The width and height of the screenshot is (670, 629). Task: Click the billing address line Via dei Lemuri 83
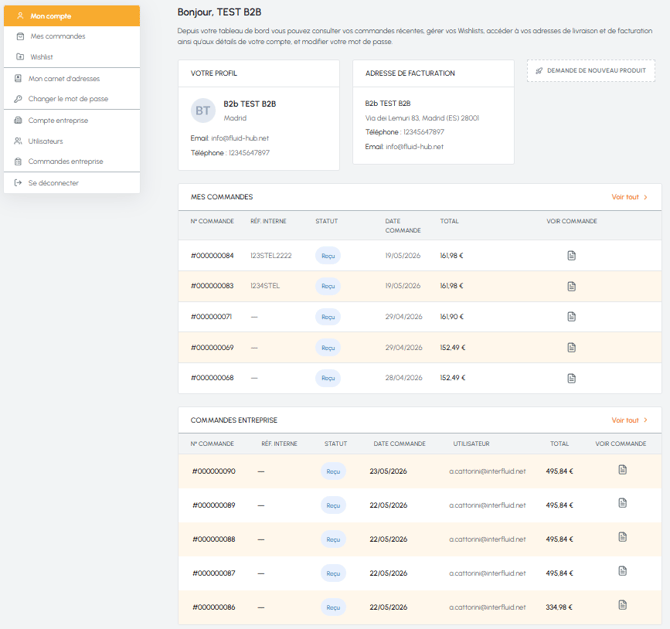pyautogui.click(x=422, y=118)
